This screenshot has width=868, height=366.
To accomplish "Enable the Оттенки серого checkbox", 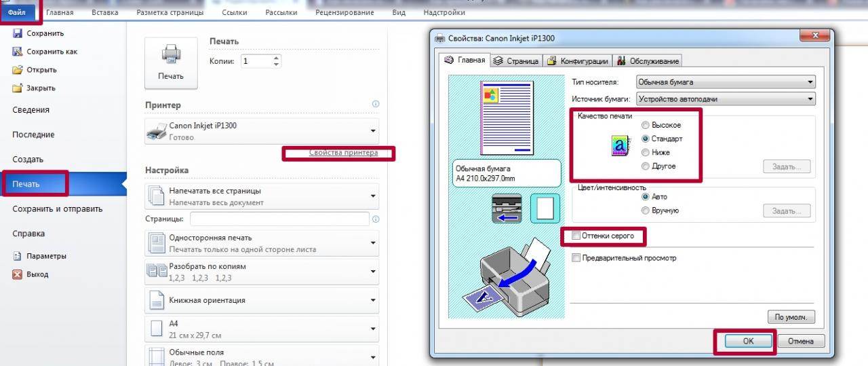I will click(x=576, y=236).
